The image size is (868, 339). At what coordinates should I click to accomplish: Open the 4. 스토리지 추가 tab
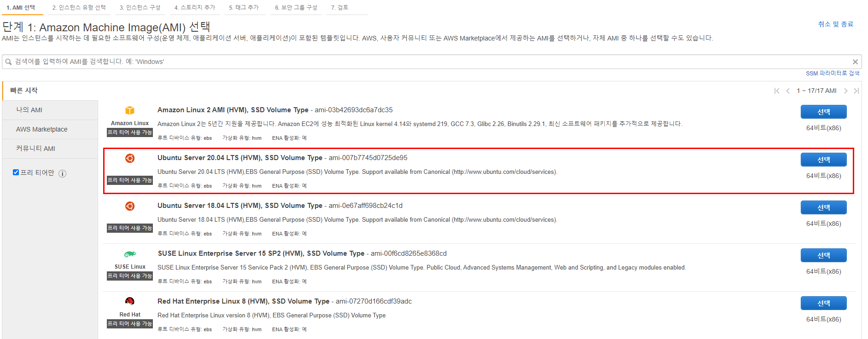click(x=195, y=8)
